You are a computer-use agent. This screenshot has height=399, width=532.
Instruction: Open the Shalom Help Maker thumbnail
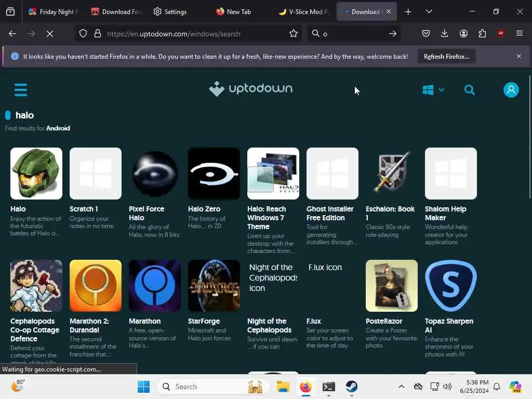(x=450, y=174)
